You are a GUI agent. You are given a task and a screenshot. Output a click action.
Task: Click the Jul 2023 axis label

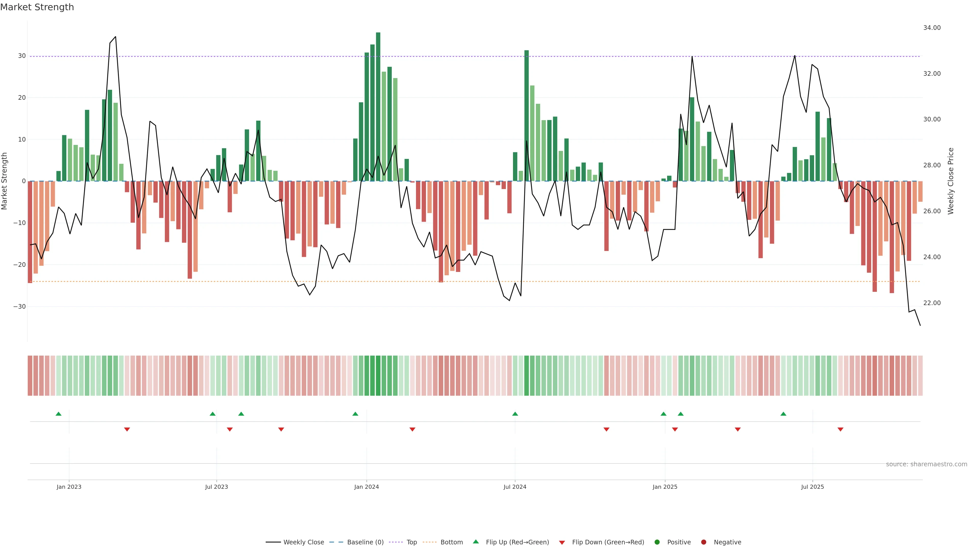point(216,487)
